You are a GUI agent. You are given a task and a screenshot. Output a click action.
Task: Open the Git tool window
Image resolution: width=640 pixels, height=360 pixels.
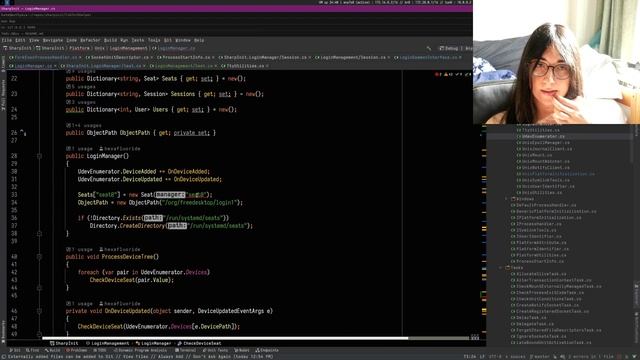pyautogui.click(x=15, y=350)
